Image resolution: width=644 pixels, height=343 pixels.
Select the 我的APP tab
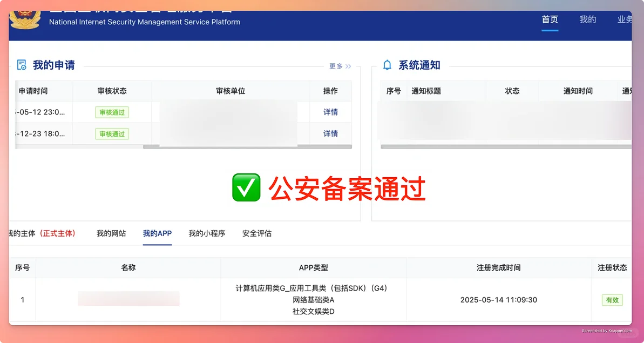157,233
